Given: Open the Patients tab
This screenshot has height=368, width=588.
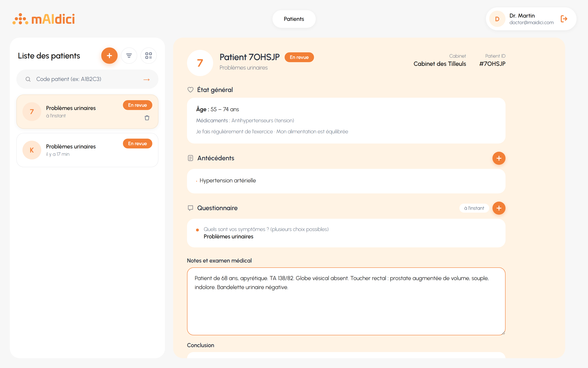Looking at the screenshot, I should 294,19.
